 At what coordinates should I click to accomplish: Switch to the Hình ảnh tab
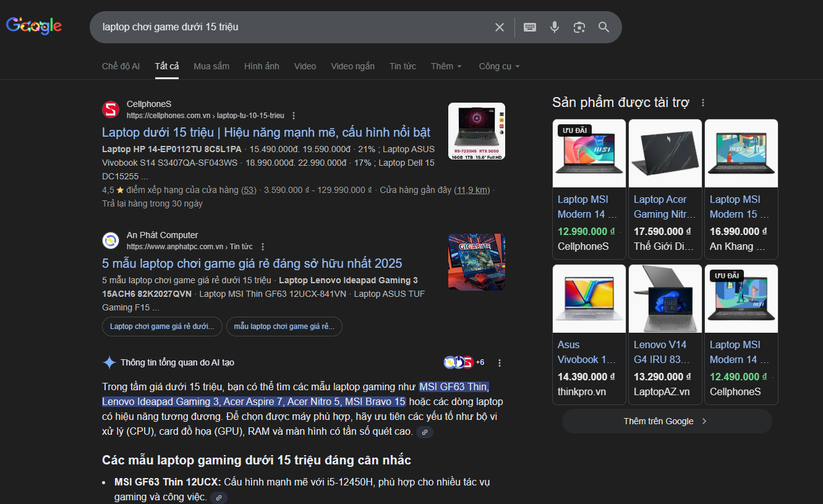click(x=262, y=66)
